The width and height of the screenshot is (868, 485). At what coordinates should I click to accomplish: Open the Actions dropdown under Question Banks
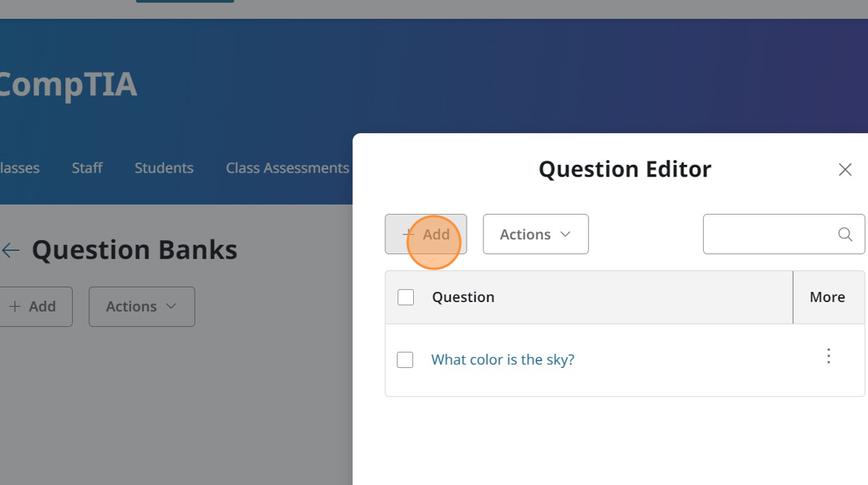point(141,307)
